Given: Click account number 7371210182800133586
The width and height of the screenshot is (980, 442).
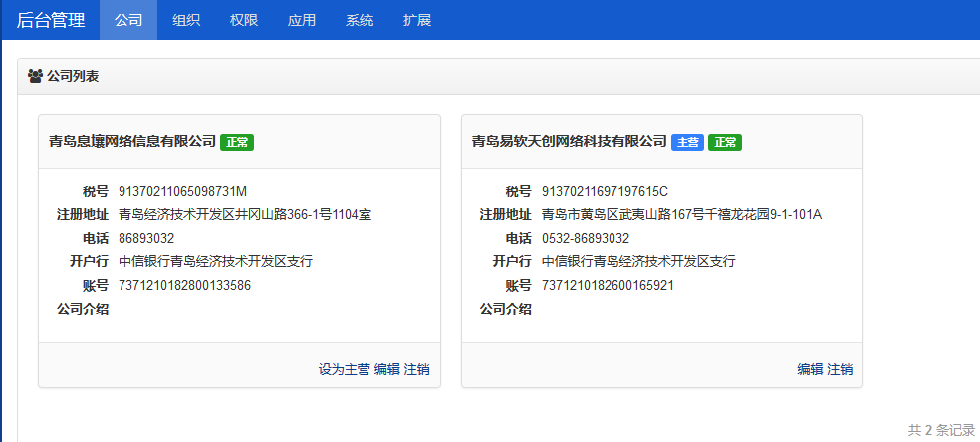Looking at the screenshot, I should (x=184, y=286).
